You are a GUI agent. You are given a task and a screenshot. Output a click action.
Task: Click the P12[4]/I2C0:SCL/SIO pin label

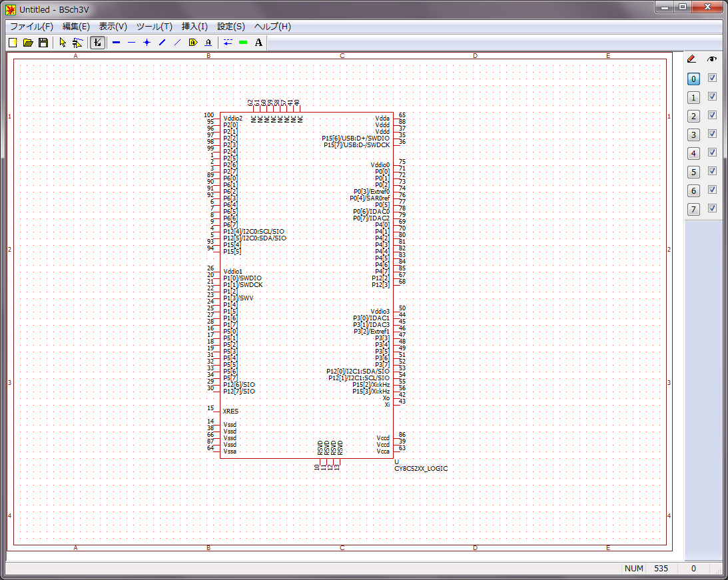click(254, 232)
